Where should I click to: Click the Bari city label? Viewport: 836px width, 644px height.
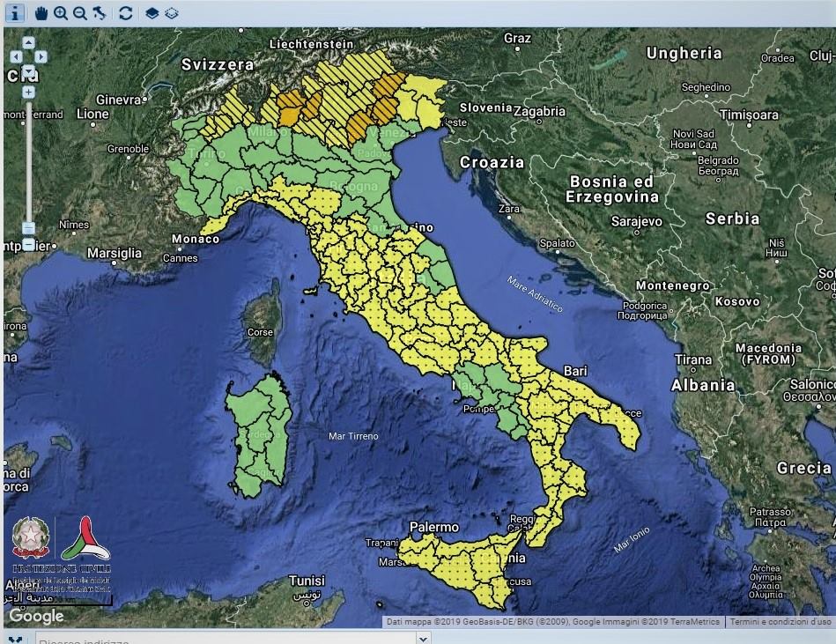tap(575, 371)
